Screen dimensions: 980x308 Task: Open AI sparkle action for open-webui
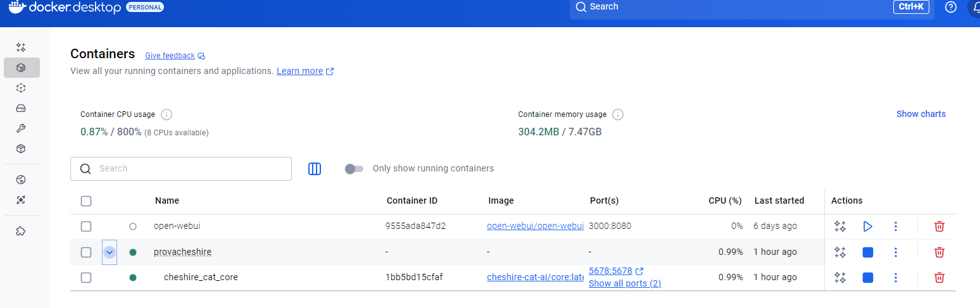point(840,226)
